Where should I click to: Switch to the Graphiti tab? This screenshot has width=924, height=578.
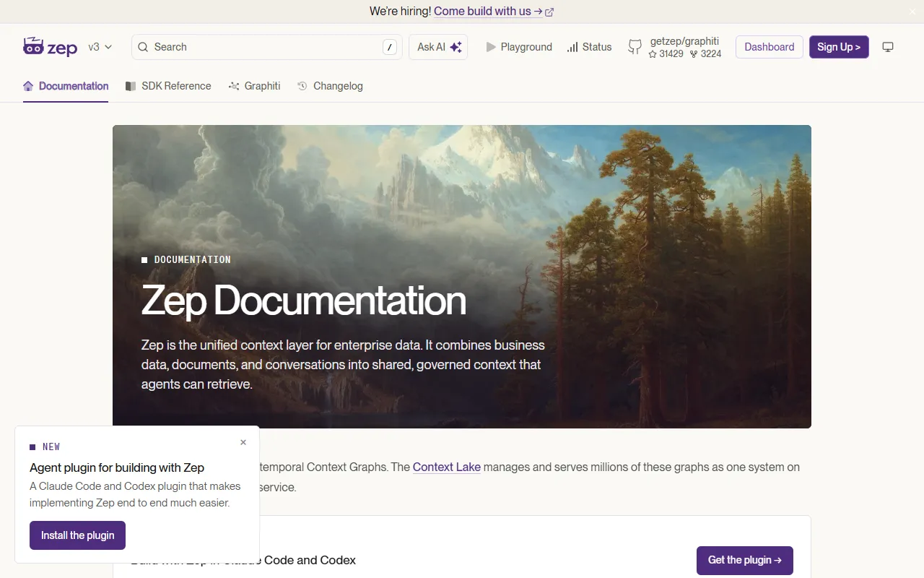254,86
